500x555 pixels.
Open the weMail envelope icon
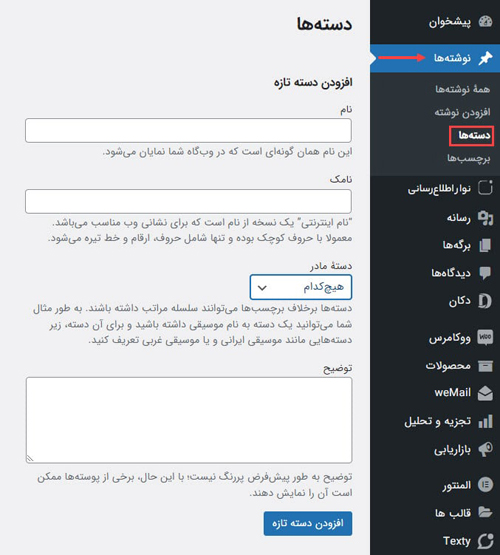coord(485,393)
